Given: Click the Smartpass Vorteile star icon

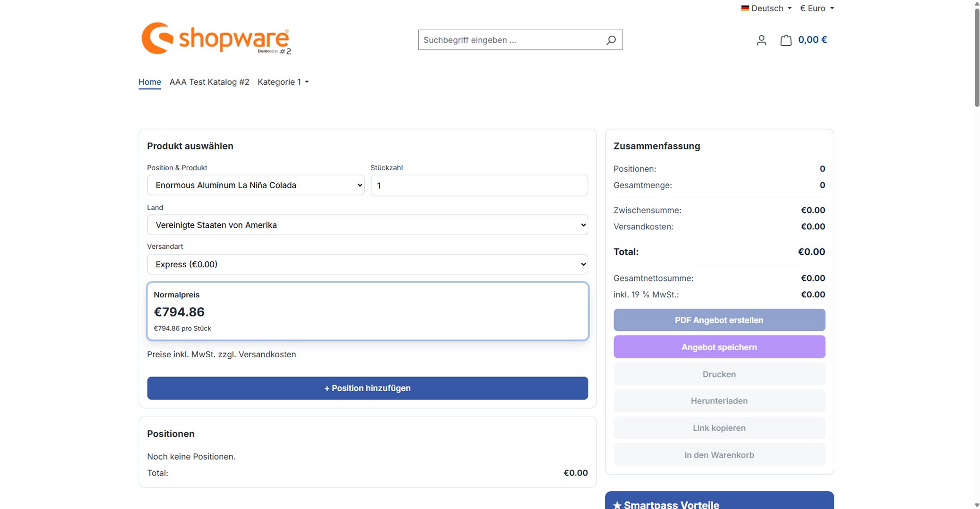Looking at the screenshot, I should click(x=617, y=505).
